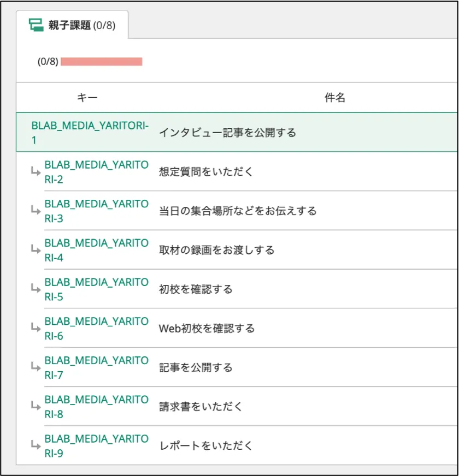
Task: Open issue key BLAB_MEDIA_YARITORI-9
Action: (96, 445)
